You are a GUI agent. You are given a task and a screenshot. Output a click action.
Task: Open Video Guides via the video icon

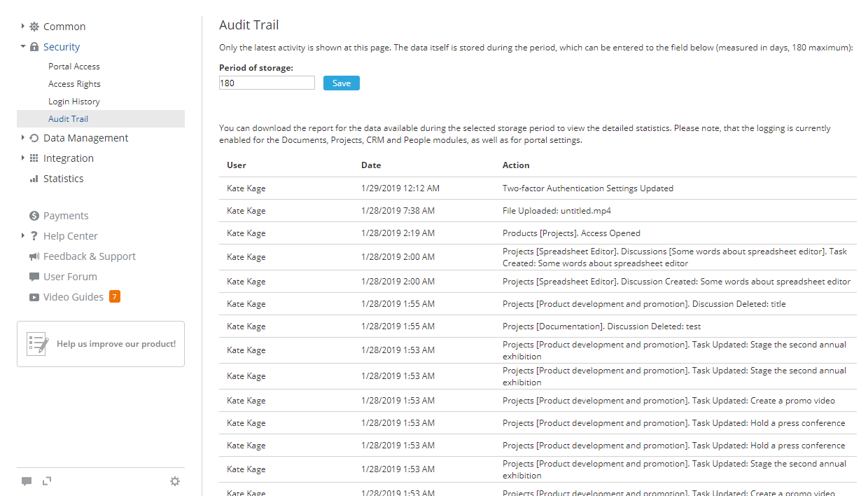coord(33,297)
